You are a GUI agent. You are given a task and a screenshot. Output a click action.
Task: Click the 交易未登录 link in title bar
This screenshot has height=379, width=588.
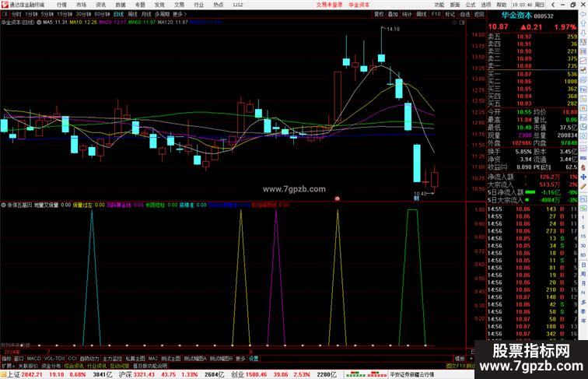point(329,5)
